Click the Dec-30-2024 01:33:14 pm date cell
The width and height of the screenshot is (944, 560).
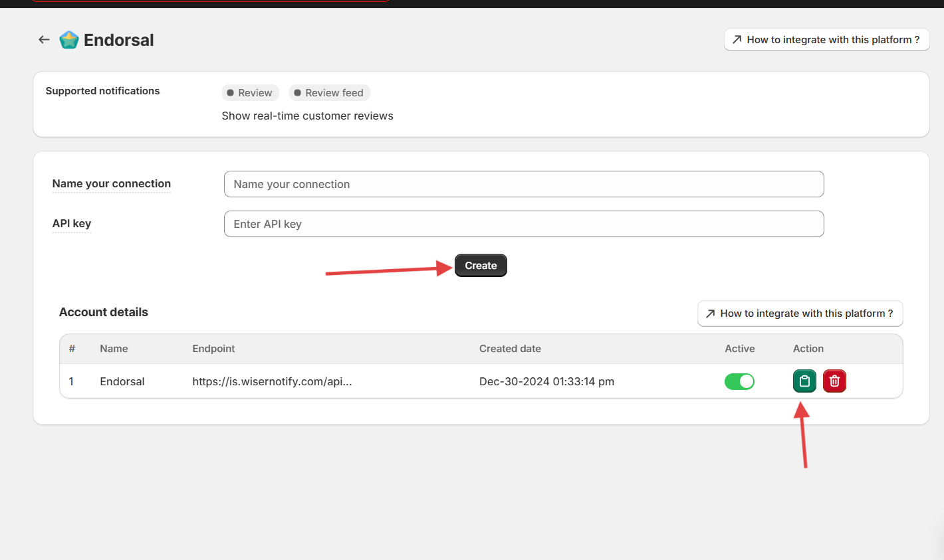[x=546, y=381]
